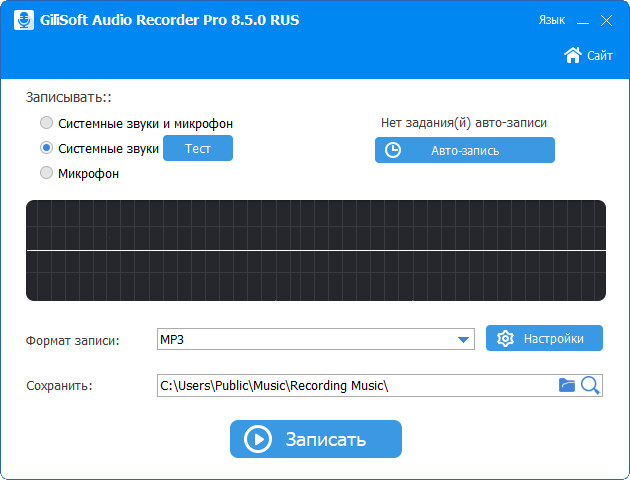Click the Нет задания авто-записи status text
This screenshot has height=480, width=630.
[x=463, y=123]
